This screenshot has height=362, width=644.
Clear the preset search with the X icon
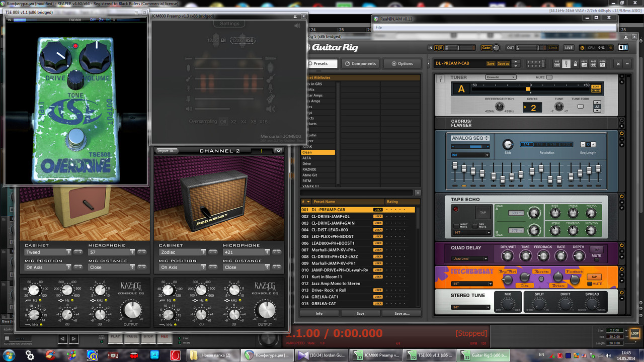coord(418,193)
